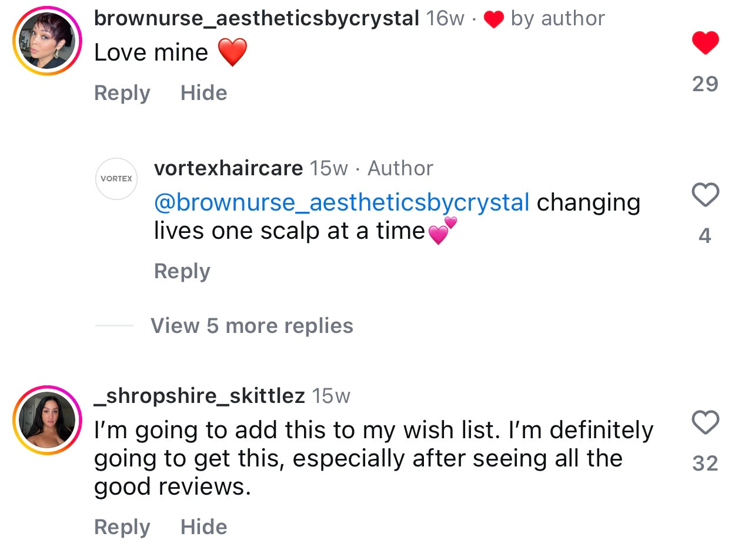This screenshot has height=560, width=755.
Task: Open the vortexhaircare username link
Action: [x=228, y=168]
